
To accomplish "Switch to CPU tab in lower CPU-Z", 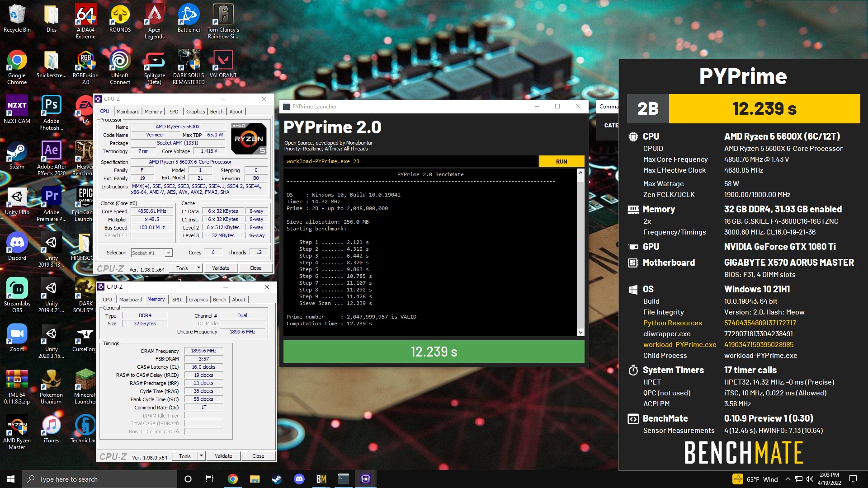I will (x=107, y=300).
